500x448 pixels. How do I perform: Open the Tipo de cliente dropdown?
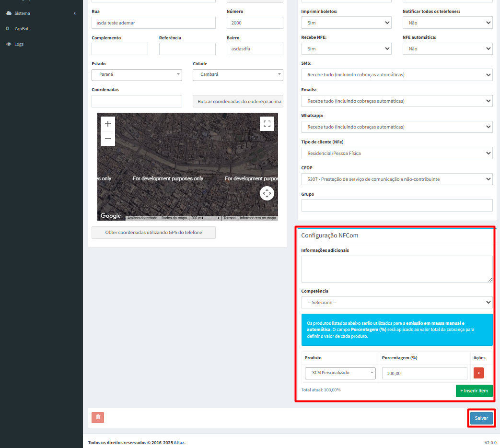click(396, 153)
